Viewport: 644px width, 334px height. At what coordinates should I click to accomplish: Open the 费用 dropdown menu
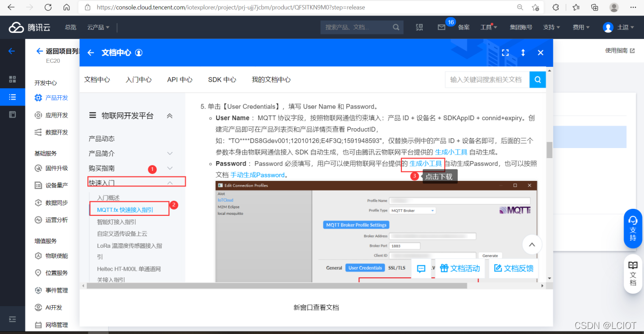pyautogui.click(x=581, y=27)
